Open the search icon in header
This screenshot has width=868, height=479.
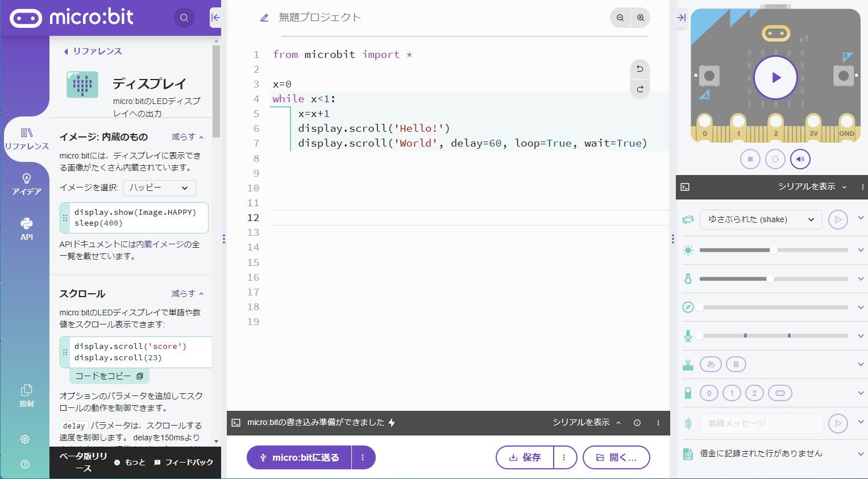point(184,18)
